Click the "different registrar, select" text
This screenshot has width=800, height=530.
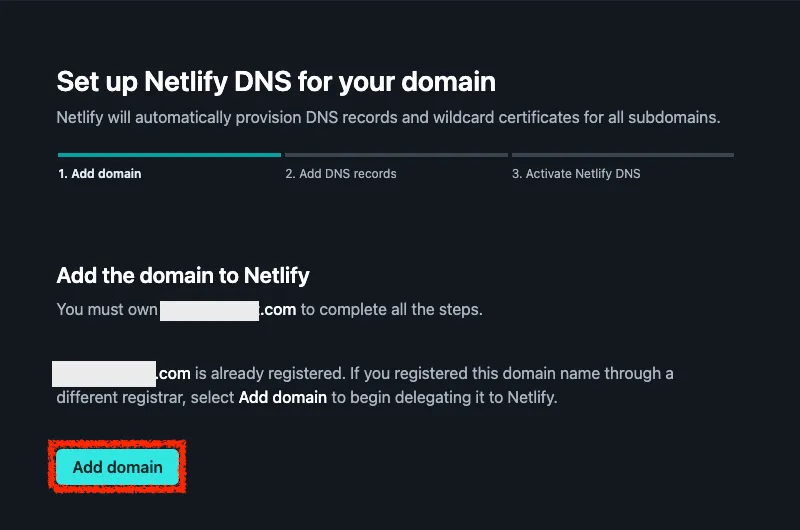pos(145,397)
